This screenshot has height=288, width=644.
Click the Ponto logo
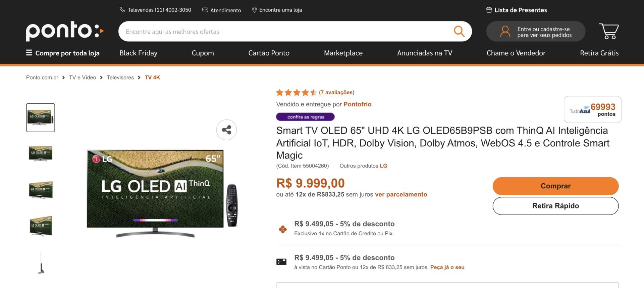(x=65, y=31)
